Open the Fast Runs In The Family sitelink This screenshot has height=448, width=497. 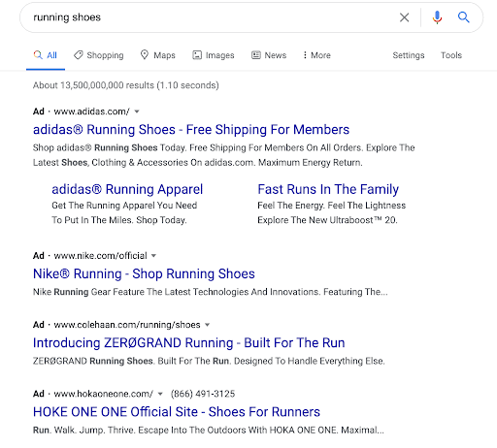click(328, 189)
